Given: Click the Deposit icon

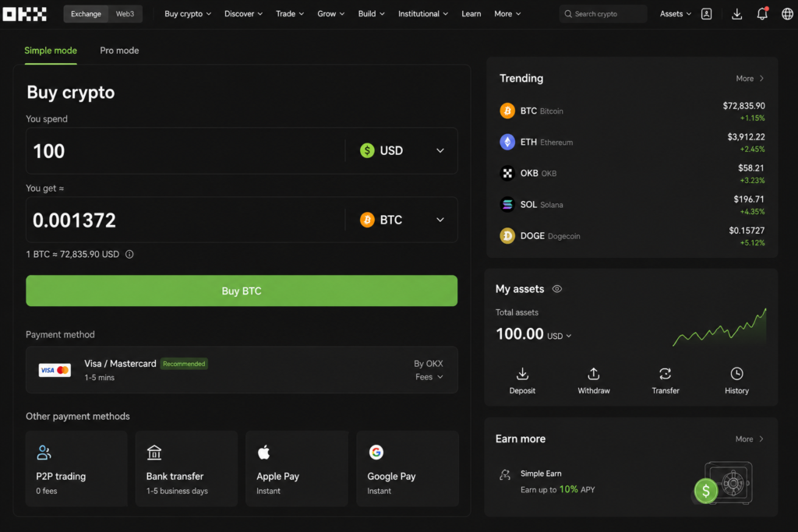Looking at the screenshot, I should pos(522,374).
